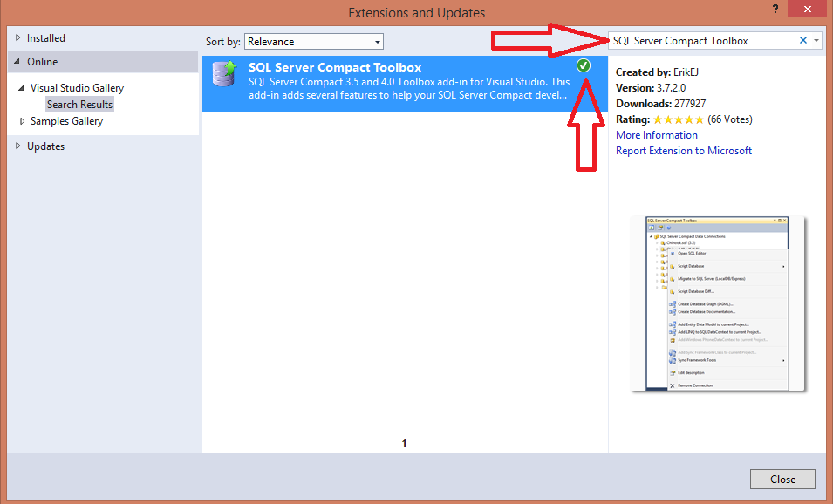Screen dimensions: 833x504
Task: Open the help question mark icon
Action: pos(775,10)
